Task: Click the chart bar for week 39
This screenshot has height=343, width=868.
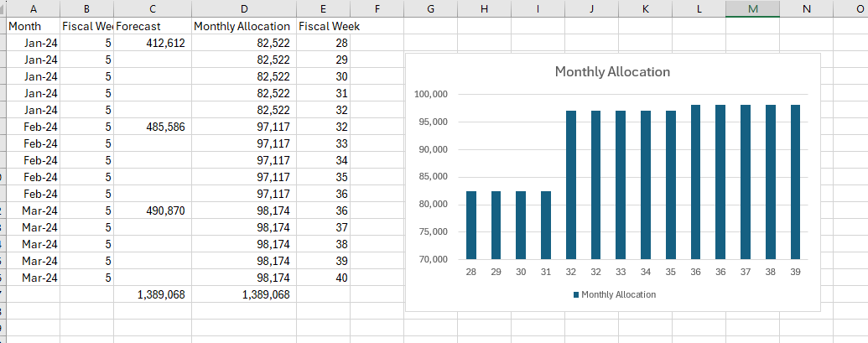Action: pyautogui.click(x=795, y=182)
